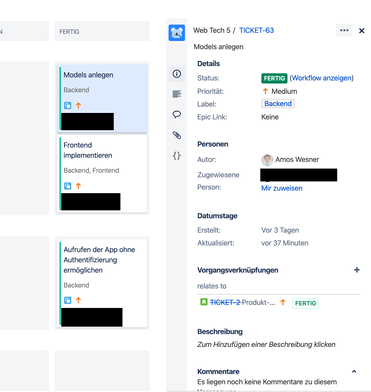The height and width of the screenshot is (392, 371).
Task: Click the green FERTIG status badge
Action: tap(274, 78)
